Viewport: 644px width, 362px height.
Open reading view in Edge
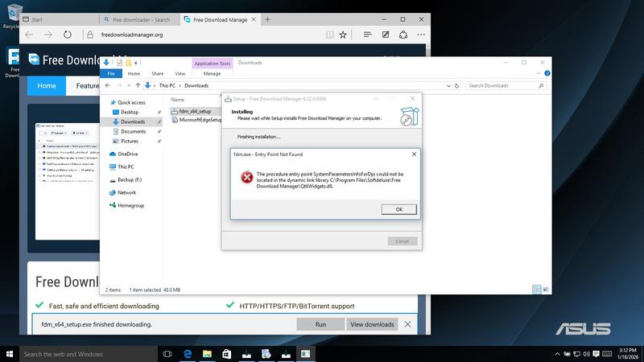(330, 35)
